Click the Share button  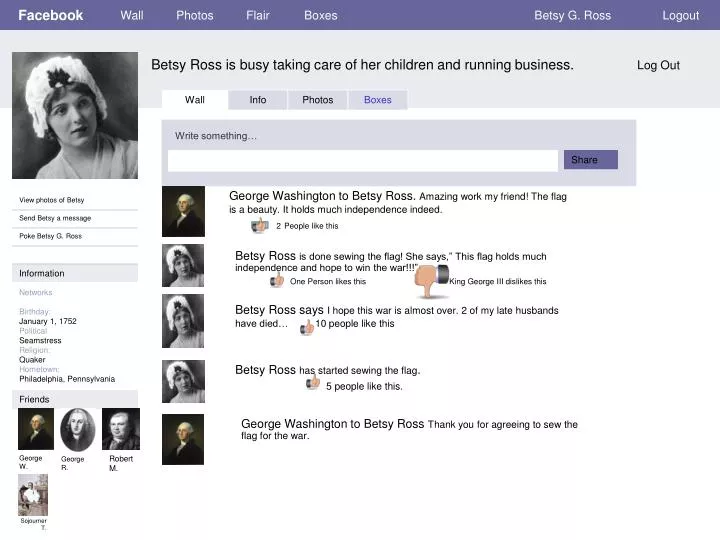(x=591, y=159)
